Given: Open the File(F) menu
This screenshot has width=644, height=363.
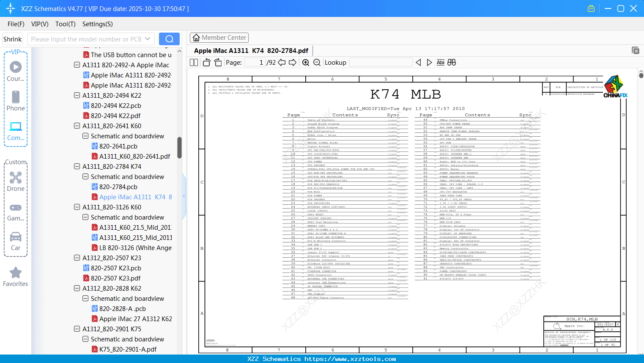Looking at the screenshot, I should 16,24.
